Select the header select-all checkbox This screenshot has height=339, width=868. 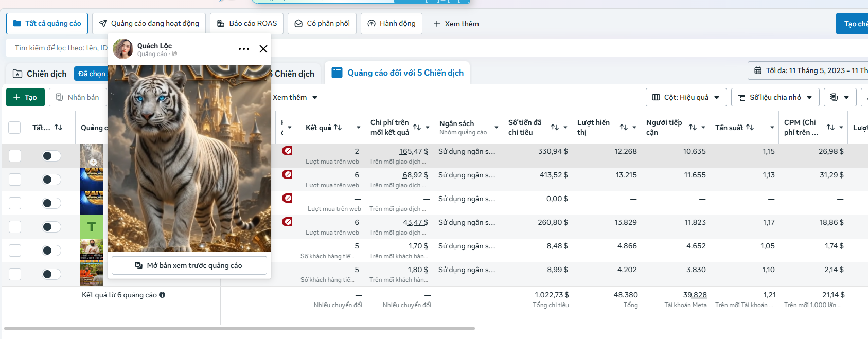click(x=14, y=127)
